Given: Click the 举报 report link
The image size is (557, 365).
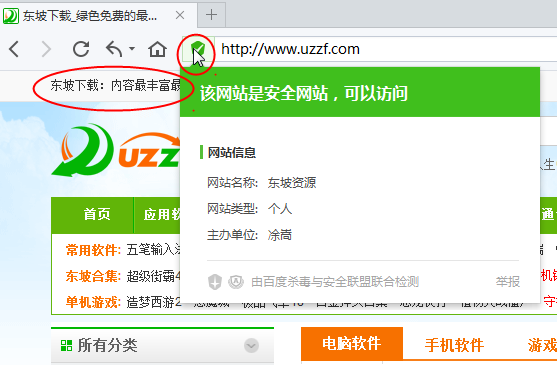Looking at the screenshot, I should (508, 282).
